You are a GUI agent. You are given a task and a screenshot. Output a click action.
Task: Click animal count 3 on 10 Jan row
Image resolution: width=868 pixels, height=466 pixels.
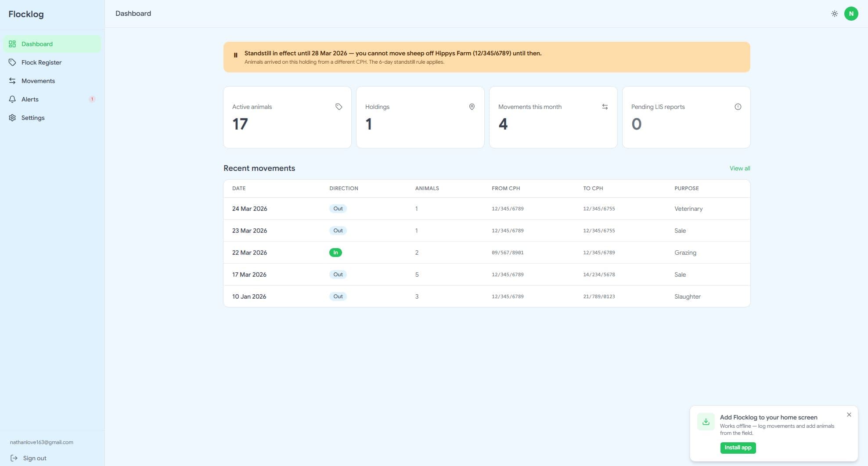417,296
